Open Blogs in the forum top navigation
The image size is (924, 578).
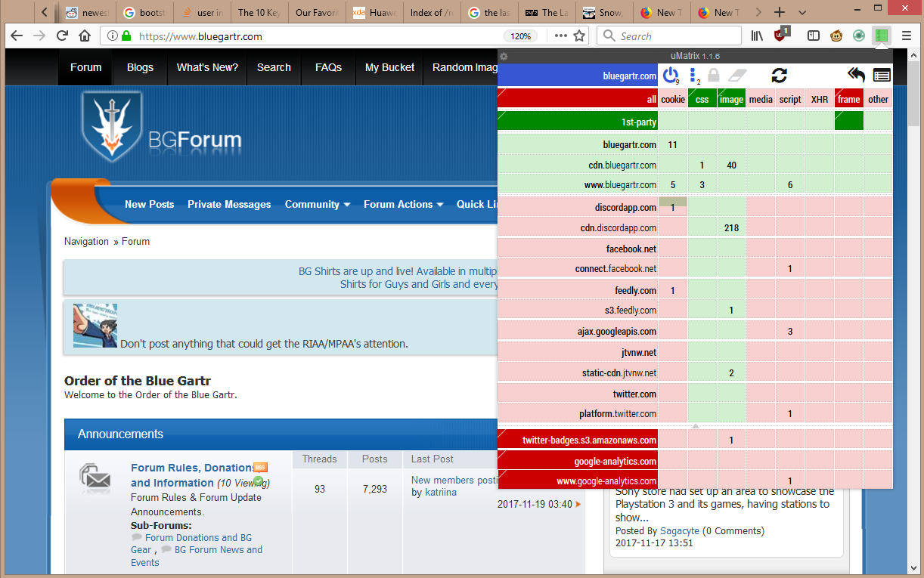[140, 67]
